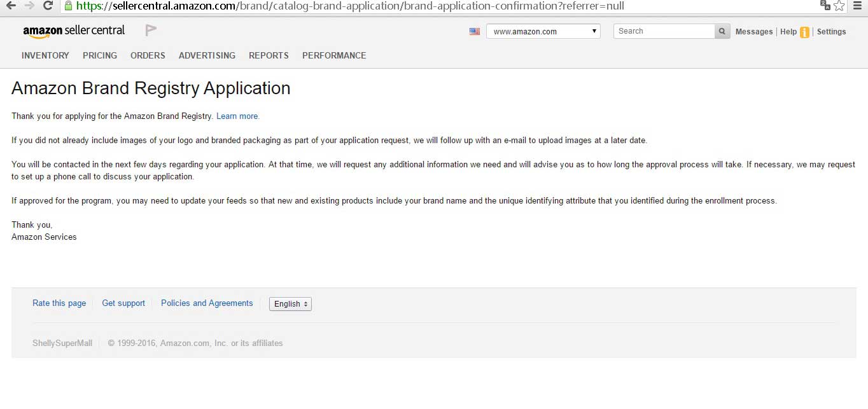Click the magnifier search button

pyautogui.click(x=722, y=31)
